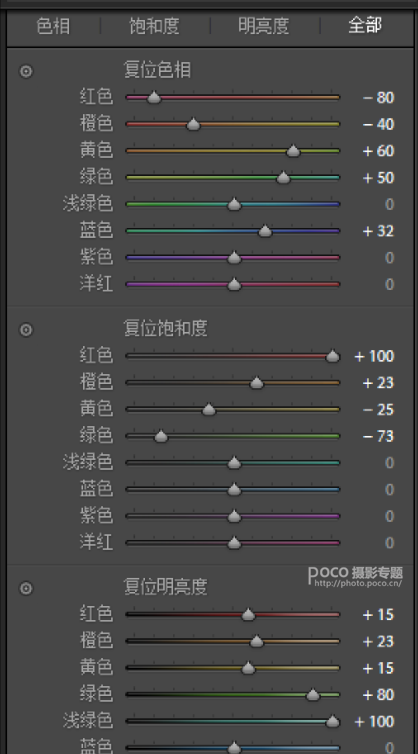Select the luminance targeted adjustment tool icon

pyautogui.click(x=26, y=588)
